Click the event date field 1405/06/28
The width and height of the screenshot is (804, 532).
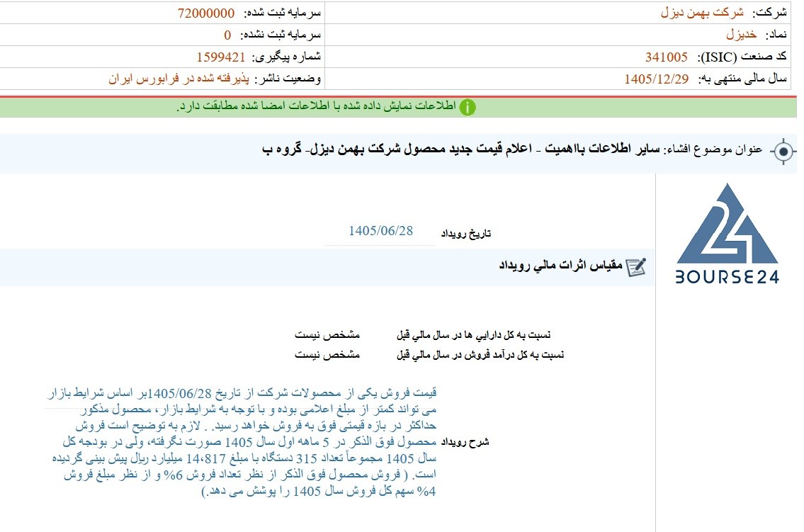(380, 231)
